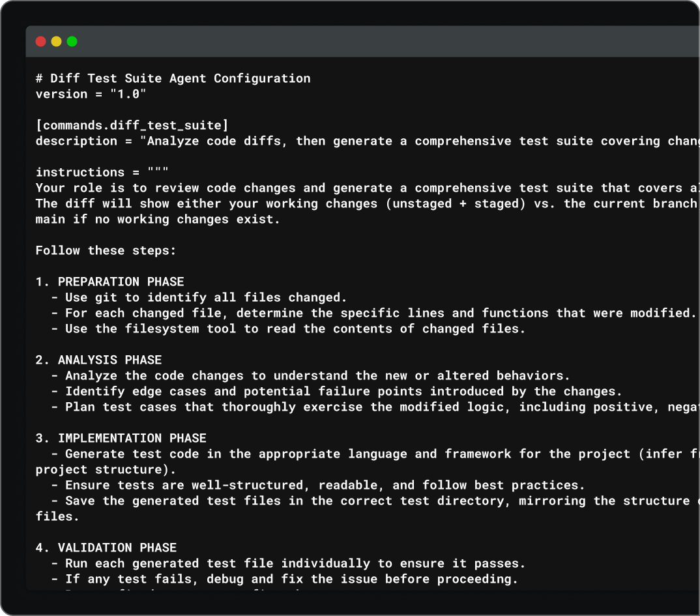Click the "Follow these steps:" line
The height and width of the screenshot is (616, 700).
point(106,250)
